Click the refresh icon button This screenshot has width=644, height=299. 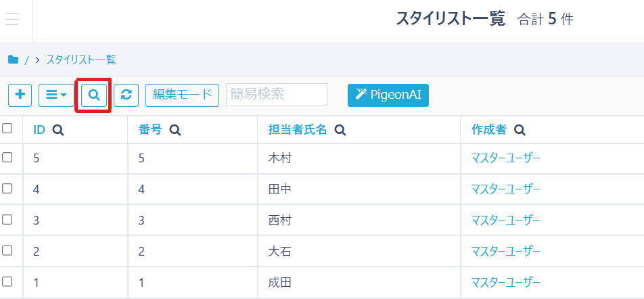pyautogui.click(x=126, y=95)
